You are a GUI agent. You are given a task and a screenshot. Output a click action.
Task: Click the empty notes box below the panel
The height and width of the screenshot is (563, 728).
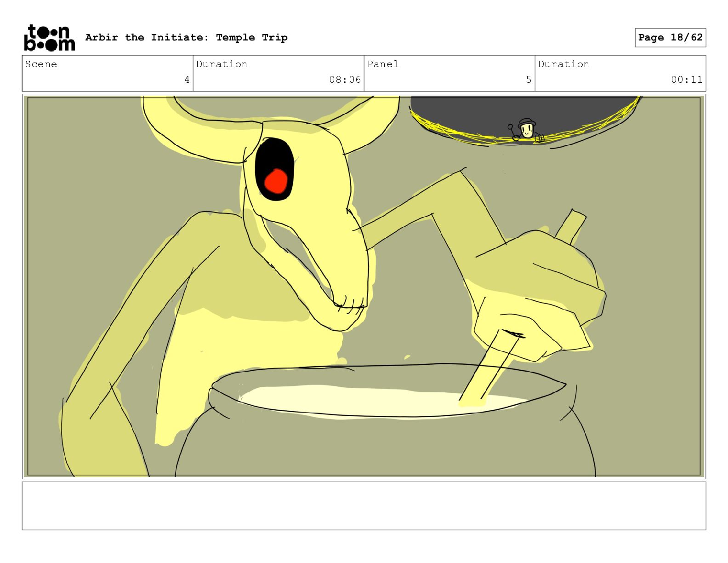(x=364, y=506)
